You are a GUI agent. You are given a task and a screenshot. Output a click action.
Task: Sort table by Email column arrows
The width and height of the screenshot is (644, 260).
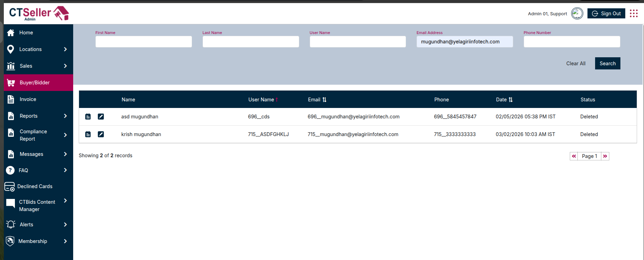(325, 100)
